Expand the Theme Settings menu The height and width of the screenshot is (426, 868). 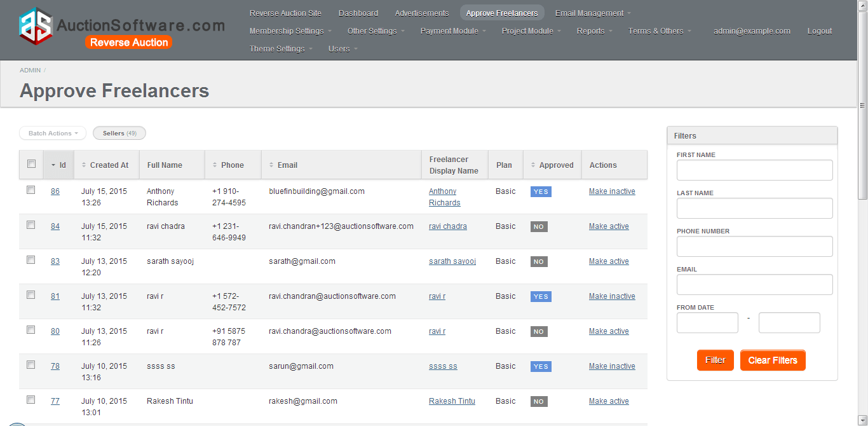tap(281, 48)
